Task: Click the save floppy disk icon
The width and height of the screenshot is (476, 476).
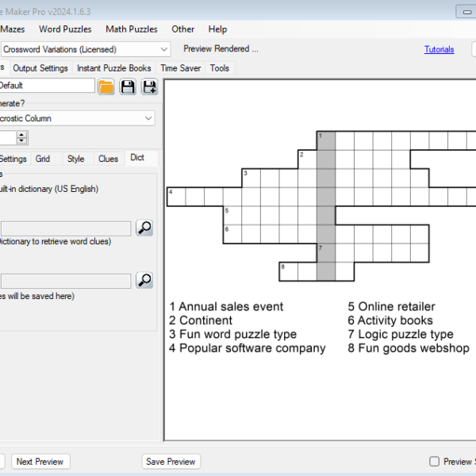Action: 128,86
